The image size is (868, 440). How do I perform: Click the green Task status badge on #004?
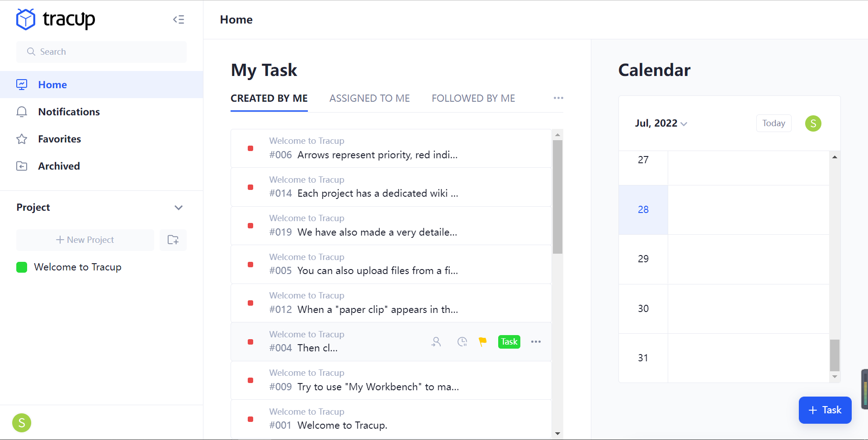(509, 342)
